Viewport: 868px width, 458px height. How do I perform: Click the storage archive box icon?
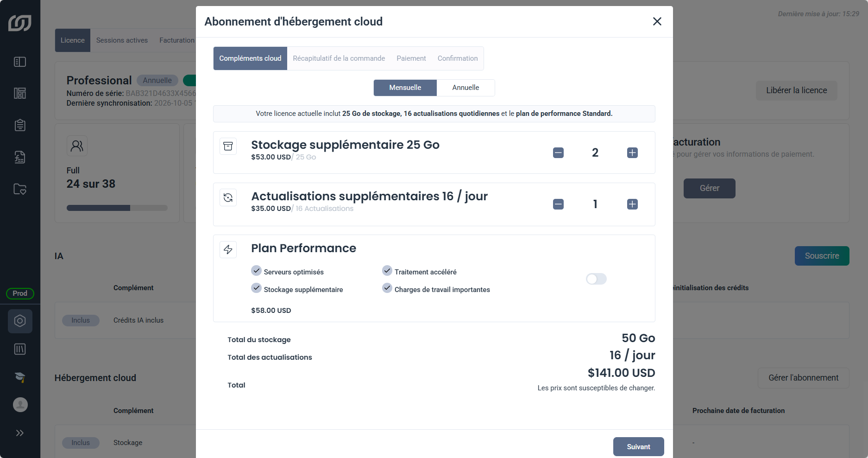point(228,146)
